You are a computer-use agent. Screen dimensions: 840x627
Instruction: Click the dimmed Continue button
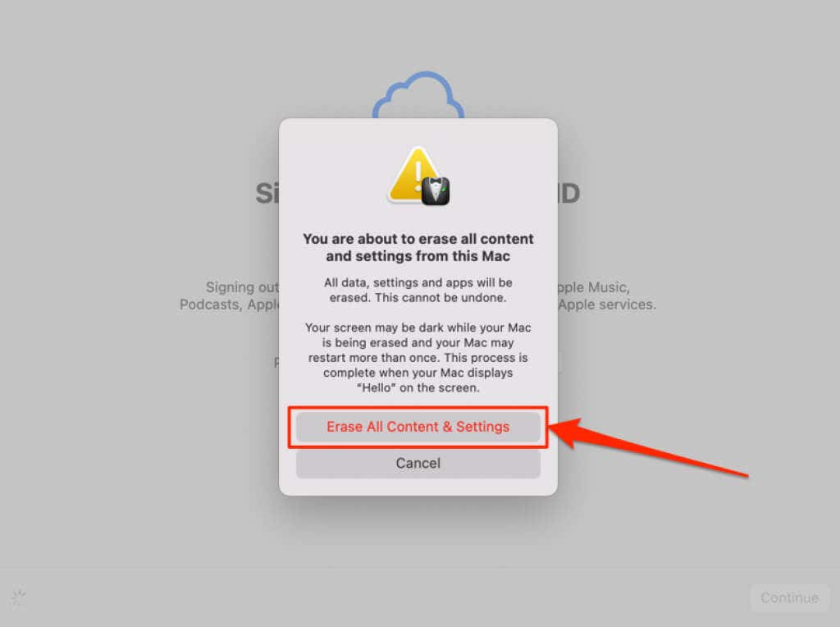(x=789, y=597)
